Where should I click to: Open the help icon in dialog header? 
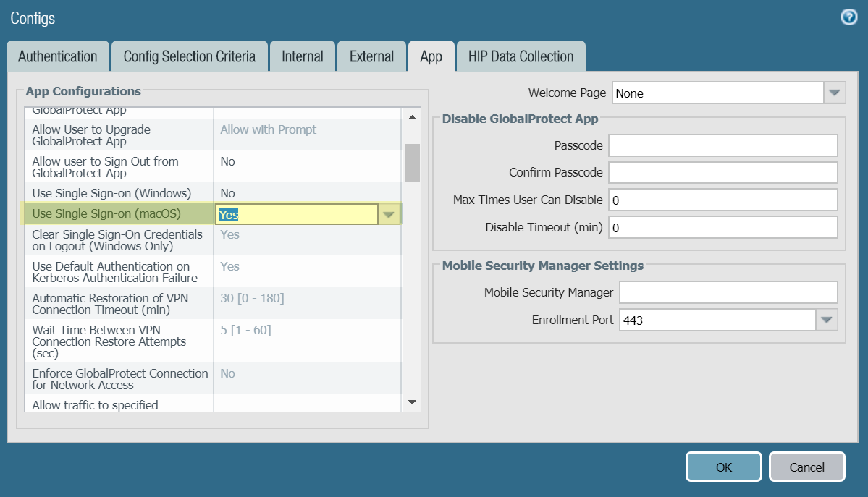(849, 17)
